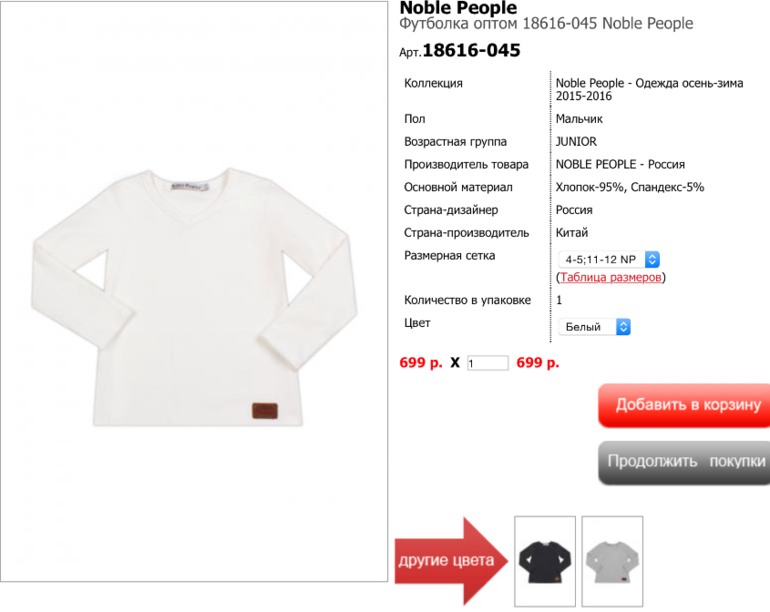The width and height of the screenshot is (770, 612).
Task: Click the total price 699 р.
Action: 538,363
